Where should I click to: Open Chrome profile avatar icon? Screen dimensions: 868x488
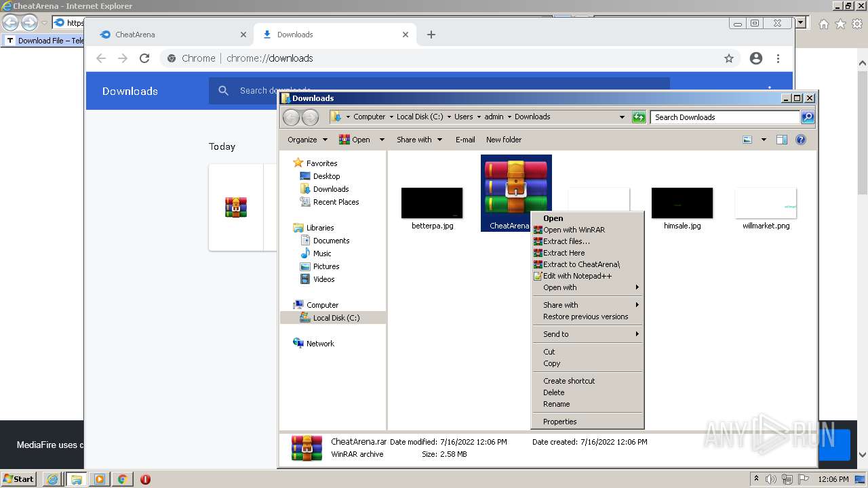[756, 58]
